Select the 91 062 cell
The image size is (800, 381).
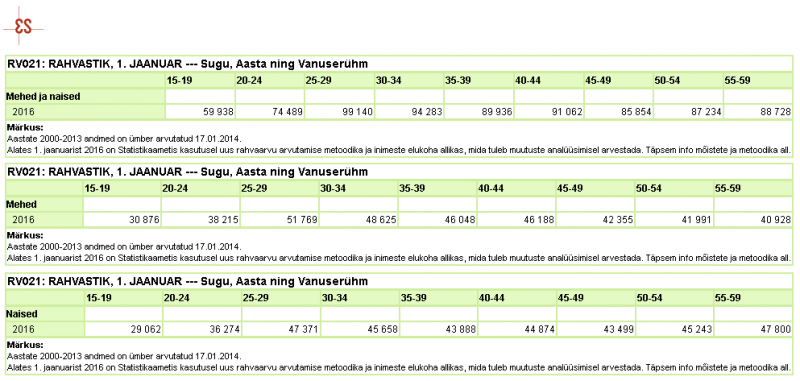pos(567,112)
